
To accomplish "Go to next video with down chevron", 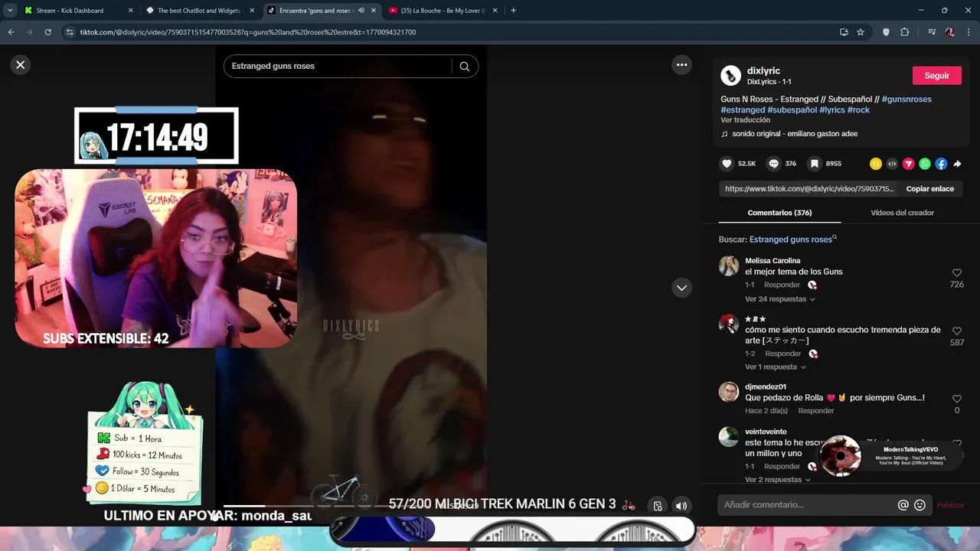I will coord(681,288).
